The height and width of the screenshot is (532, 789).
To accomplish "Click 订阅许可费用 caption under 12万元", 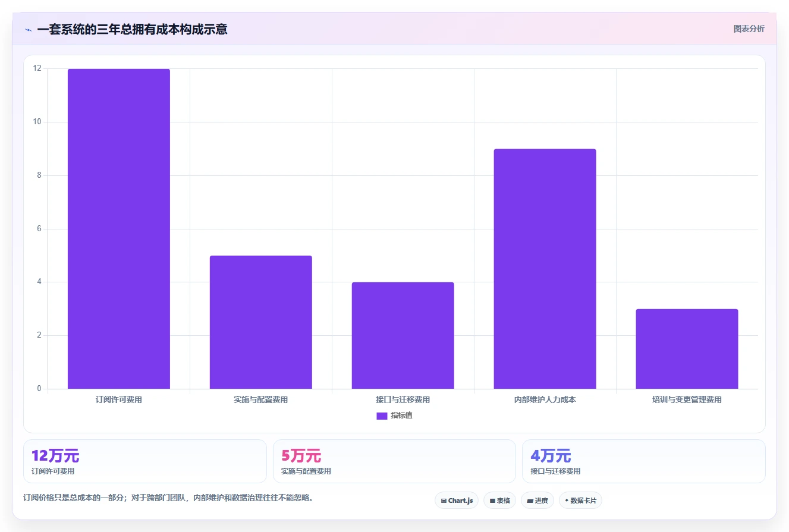I will 53,471.
